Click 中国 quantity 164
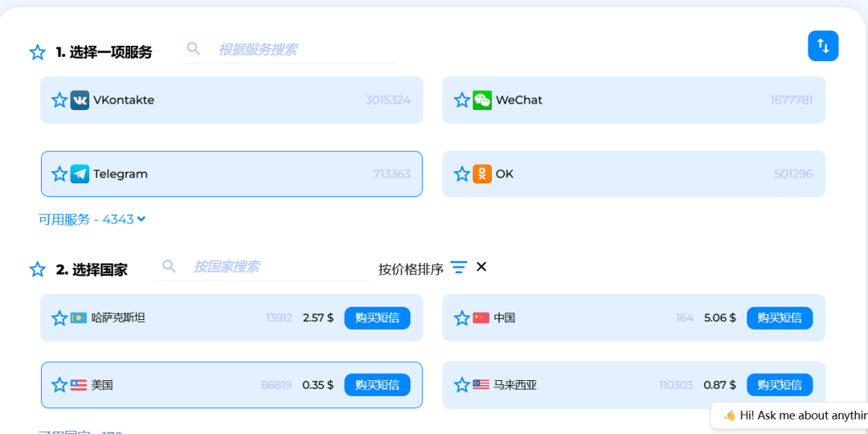 [x=685, y=318]
